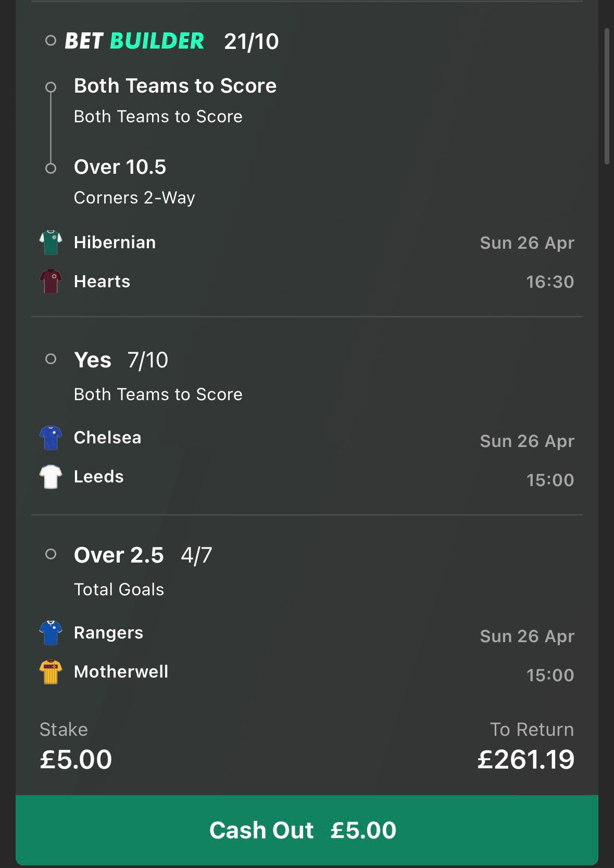Click circle node next to Over 10.5

click(51, 168)
